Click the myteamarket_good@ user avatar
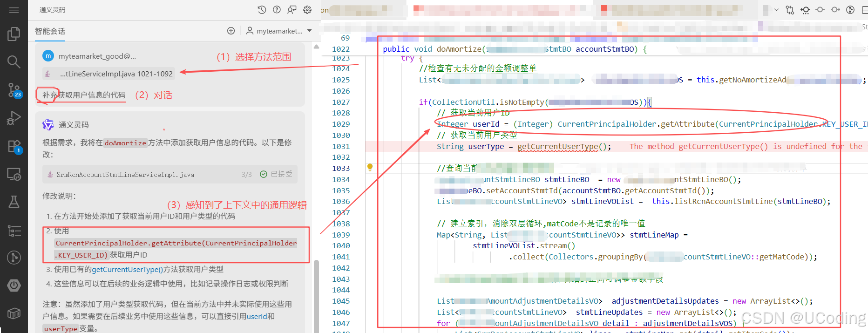868x333 pixels. pyautogui.click(x=48, y=56)
